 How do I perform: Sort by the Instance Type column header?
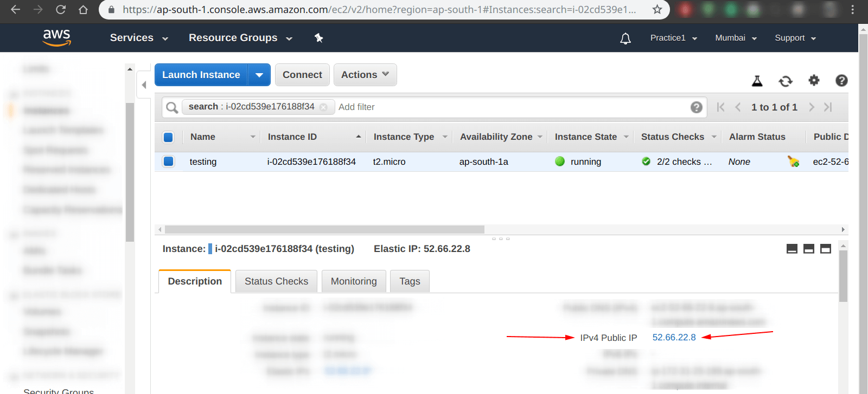pos(404,137)
